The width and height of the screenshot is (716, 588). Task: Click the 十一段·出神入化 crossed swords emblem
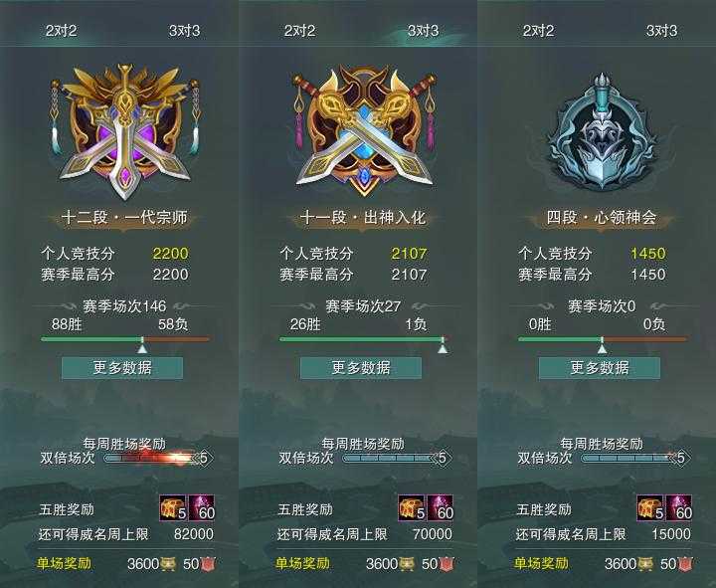click(364, 131)
